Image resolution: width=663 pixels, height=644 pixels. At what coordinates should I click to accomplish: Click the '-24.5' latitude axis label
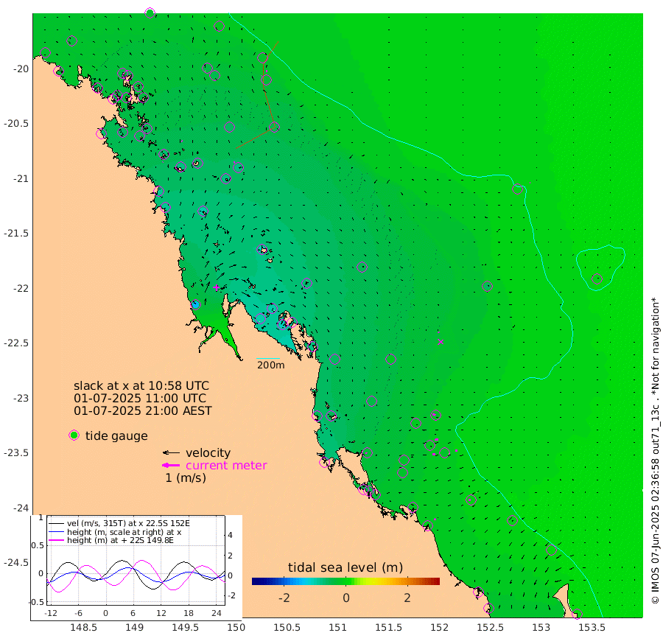click(x=17, y=562)
